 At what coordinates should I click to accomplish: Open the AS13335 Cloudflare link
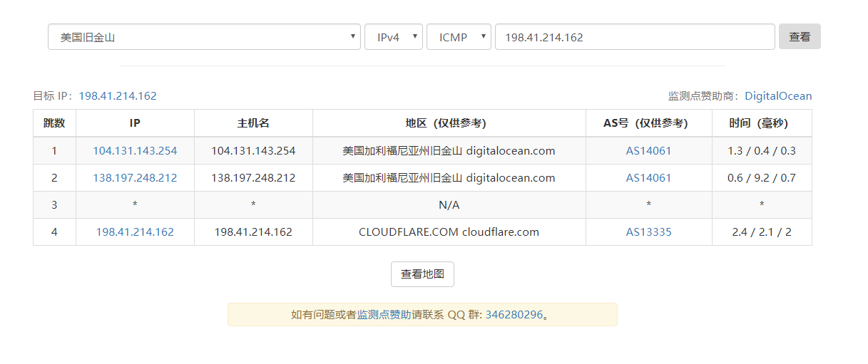pos(648,232)
